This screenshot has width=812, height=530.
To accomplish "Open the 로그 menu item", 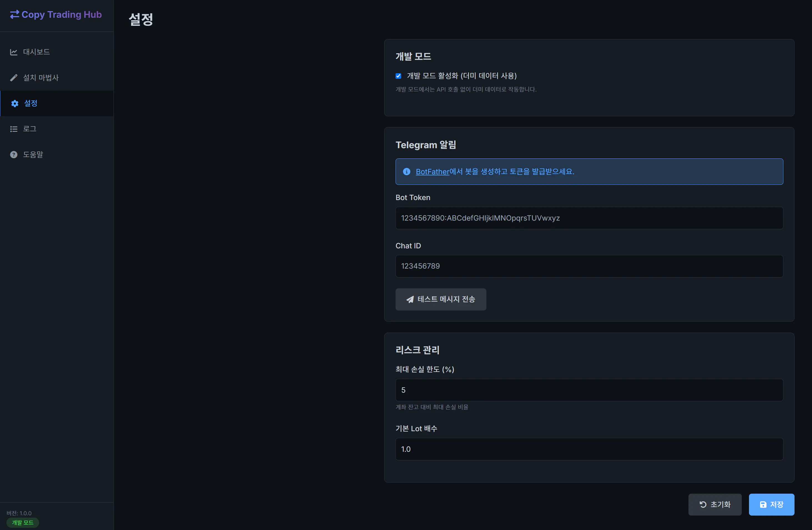I will pos(30,129).
